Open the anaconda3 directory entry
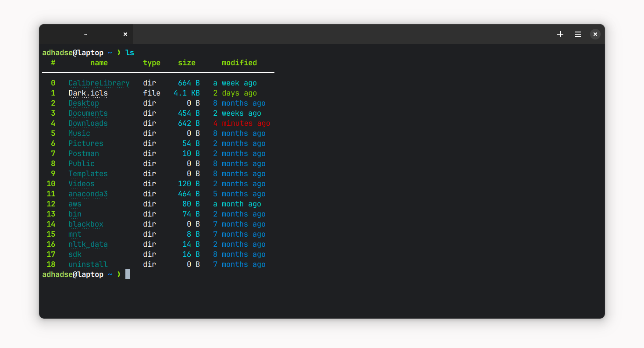 tap(88, 194)
